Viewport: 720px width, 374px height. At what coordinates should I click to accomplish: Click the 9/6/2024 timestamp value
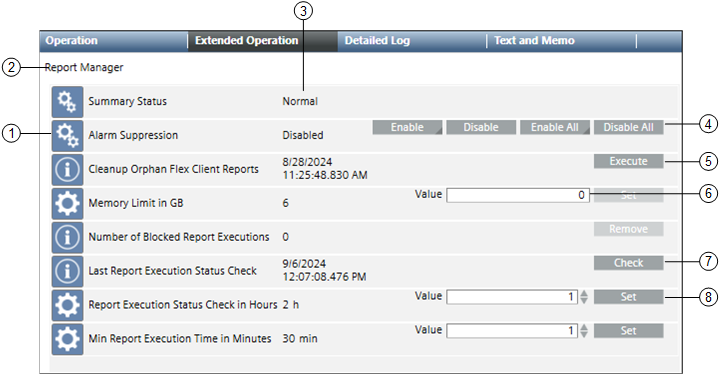(x=325, y=270)
